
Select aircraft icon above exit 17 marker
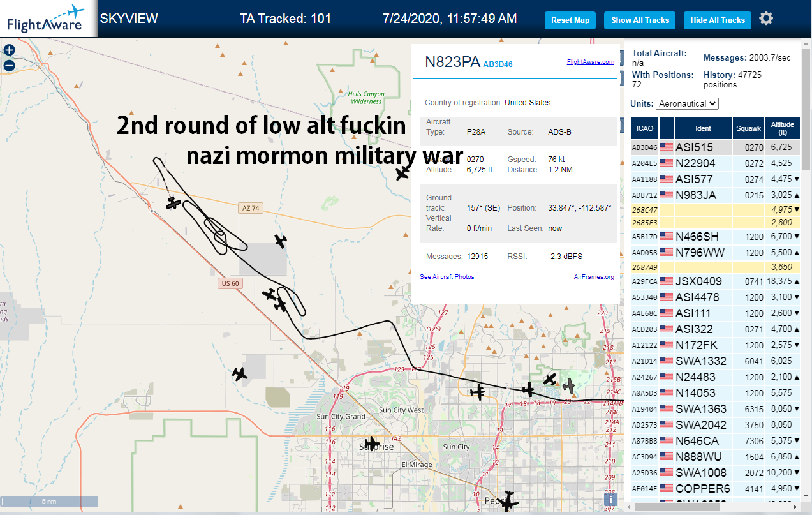(x=478, y=392)
